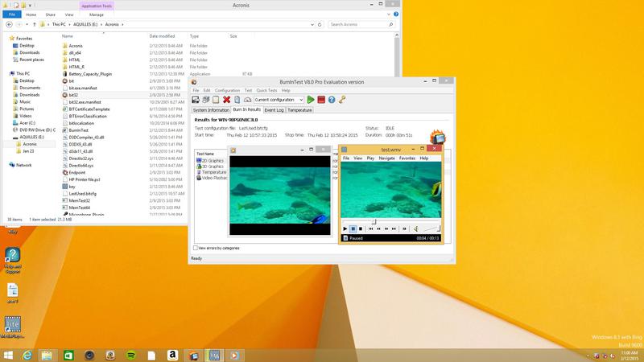Click the media player seek bar handle
Screen dimensions: 644x362
pos(374,222)
